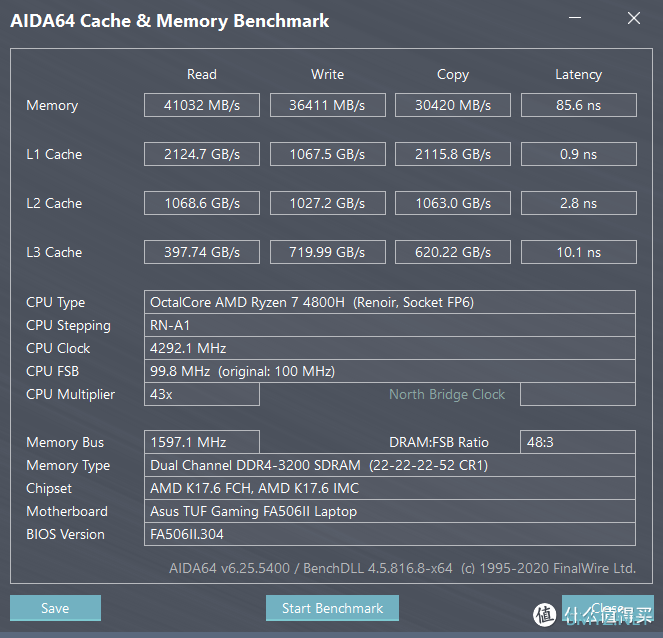
Task: Click L2 Cache Read 1068.6 GB/s
Action: point(202,203)
